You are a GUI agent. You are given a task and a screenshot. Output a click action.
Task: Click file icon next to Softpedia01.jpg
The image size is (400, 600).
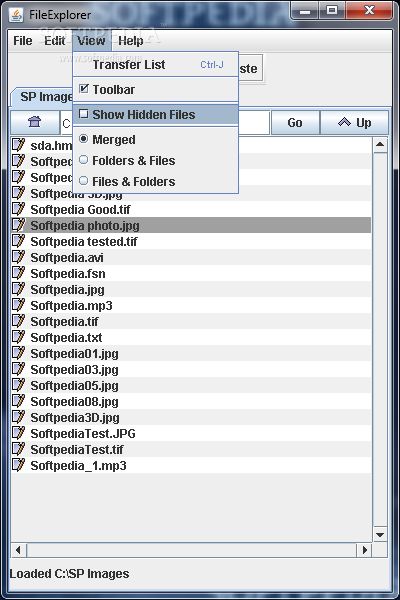18,353
